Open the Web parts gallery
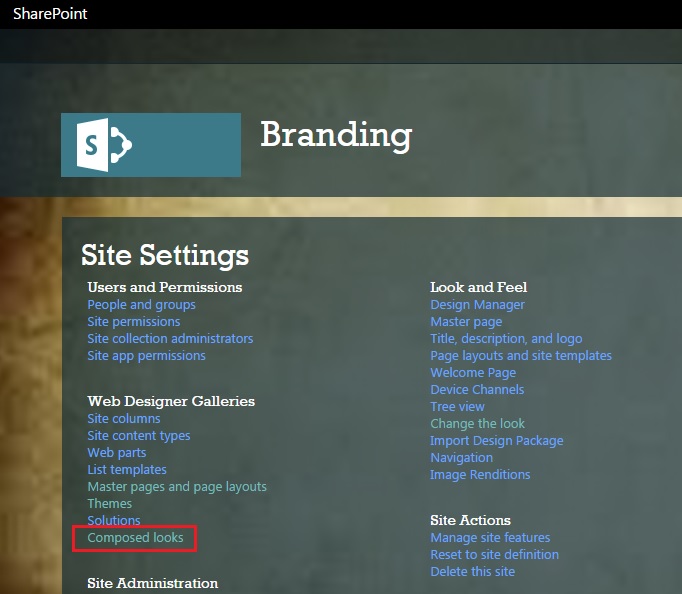 pos(117,452)
